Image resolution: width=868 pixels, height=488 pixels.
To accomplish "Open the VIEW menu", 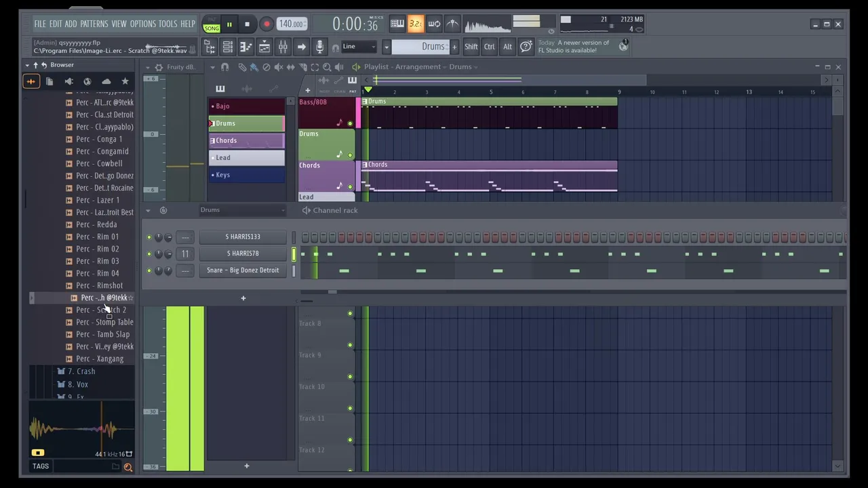I will pyautogui.click(x=119, y=24).
